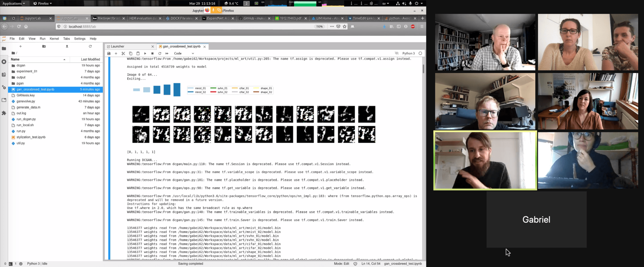Screen dimensions: 644x267
Task: Bookmark this page with the star icon
Action: [345, 26]
